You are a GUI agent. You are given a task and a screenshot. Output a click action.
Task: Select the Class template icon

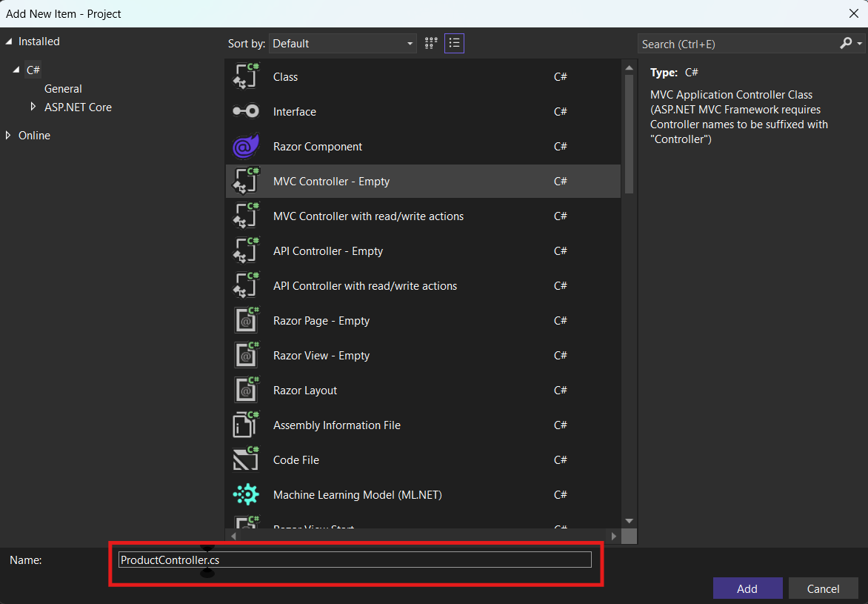[x=246, y=77]
